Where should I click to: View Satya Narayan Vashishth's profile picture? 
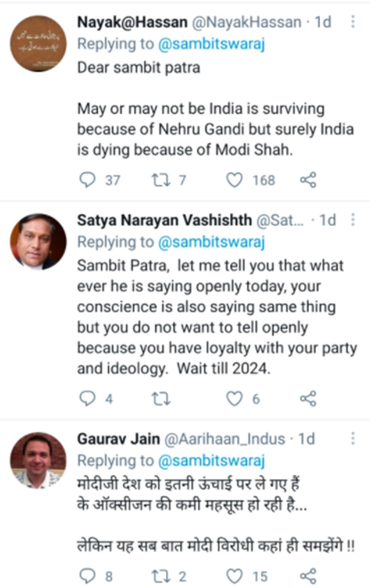click(x=38, y=242)
